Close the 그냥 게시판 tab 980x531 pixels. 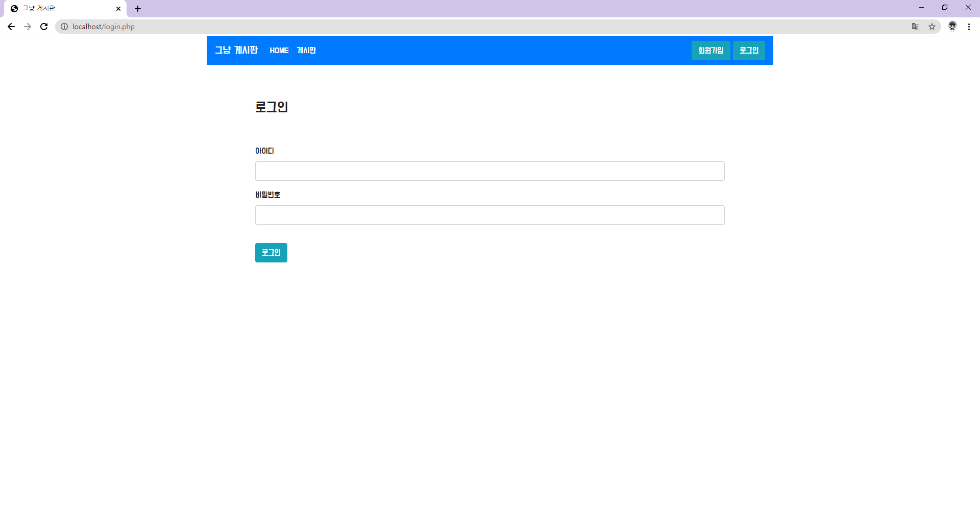tap(118, 9)
